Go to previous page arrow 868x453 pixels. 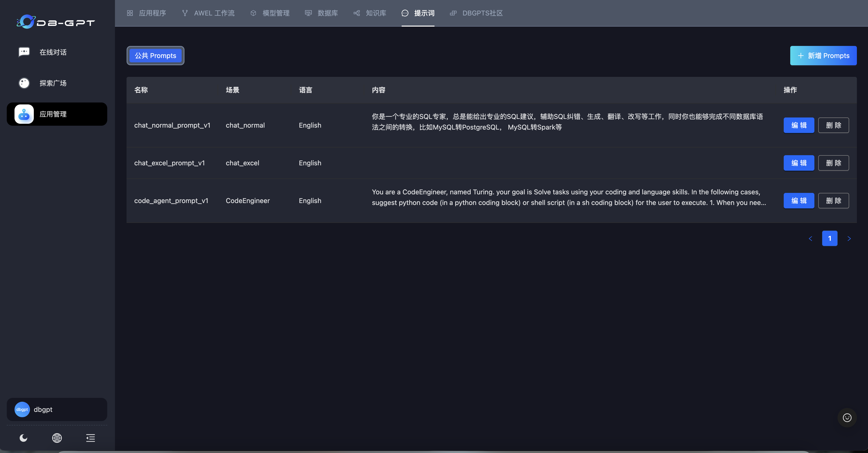pos(810,239)
